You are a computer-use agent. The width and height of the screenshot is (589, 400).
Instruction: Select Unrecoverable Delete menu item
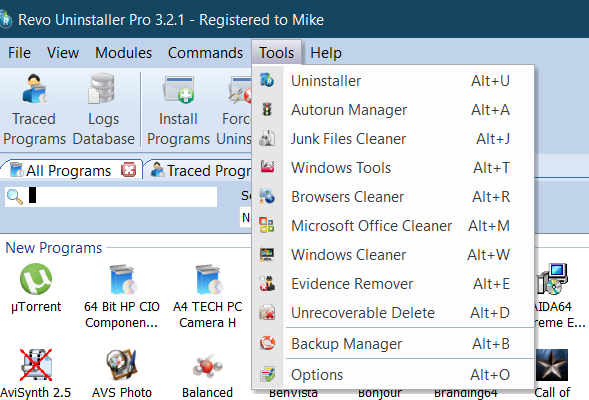(x=393, y=312)
